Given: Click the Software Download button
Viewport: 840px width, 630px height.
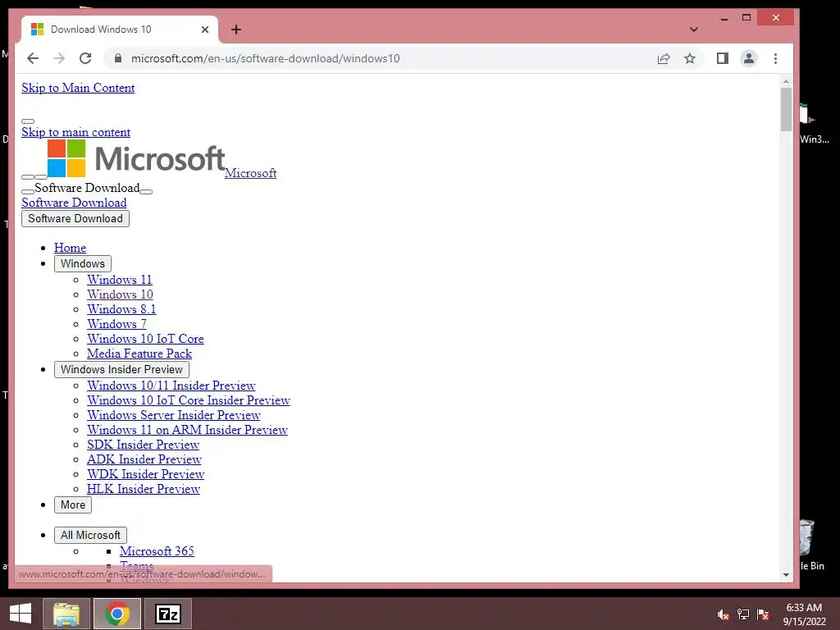Looking at the screenshot, I should pyautogui.click(x=75, y=218).
